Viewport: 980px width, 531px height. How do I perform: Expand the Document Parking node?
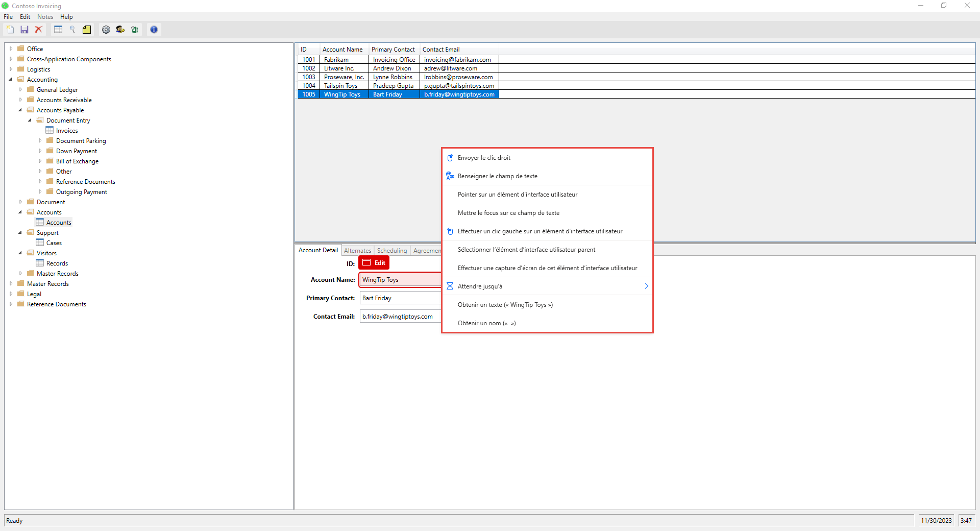click(x=40, y=141)
